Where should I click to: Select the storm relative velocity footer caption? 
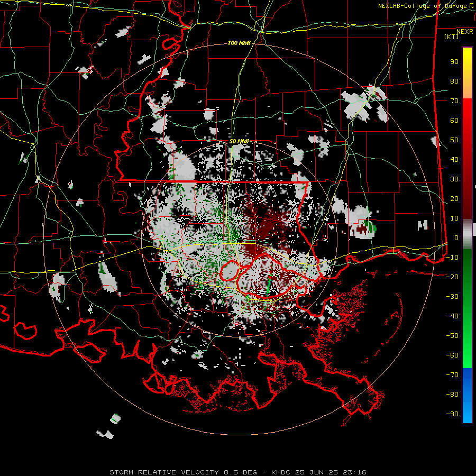pos(237,472)
